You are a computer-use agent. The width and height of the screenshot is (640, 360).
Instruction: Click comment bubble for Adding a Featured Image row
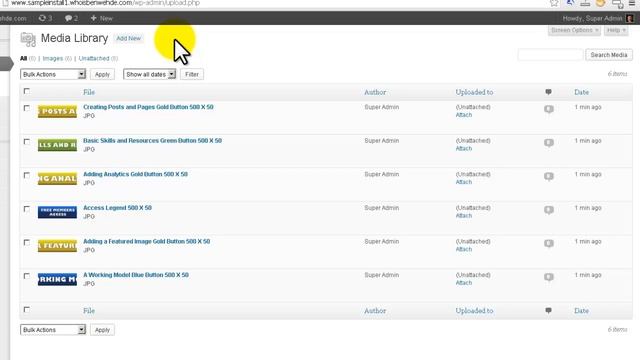[x=549, y=243]
